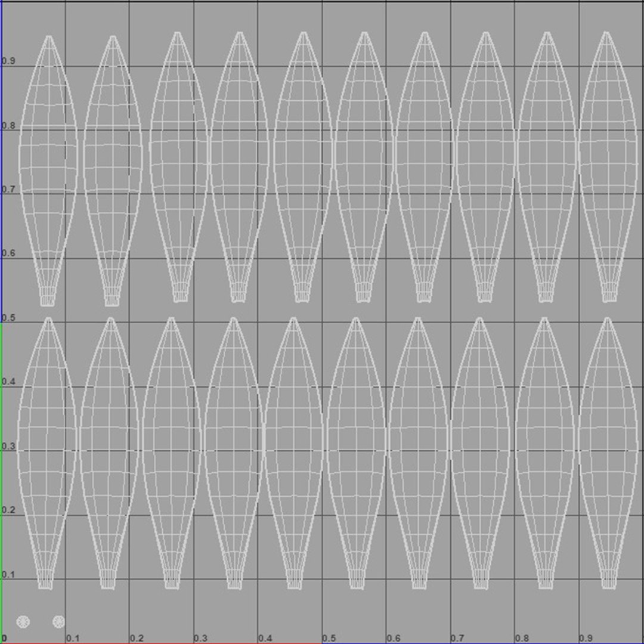Image resolution: width=644 pixels, height=644 pixels.
Task: Click the 0.5 label on the horizontal axis
Action: point(329,638)
